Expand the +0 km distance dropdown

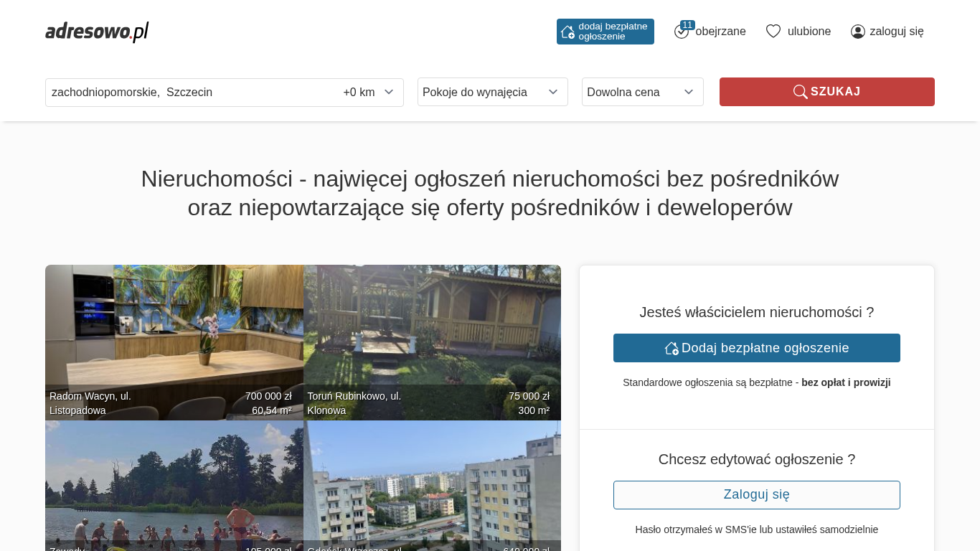point(369,92)
